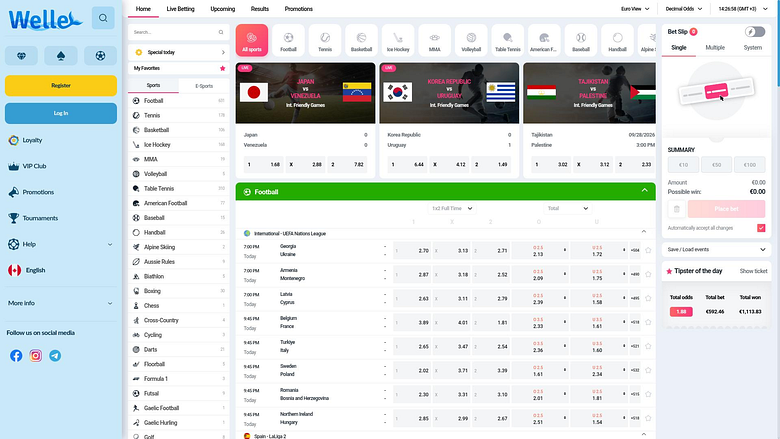
Task: Click the spade poker icon button
Action: click(x=61, y=56)
